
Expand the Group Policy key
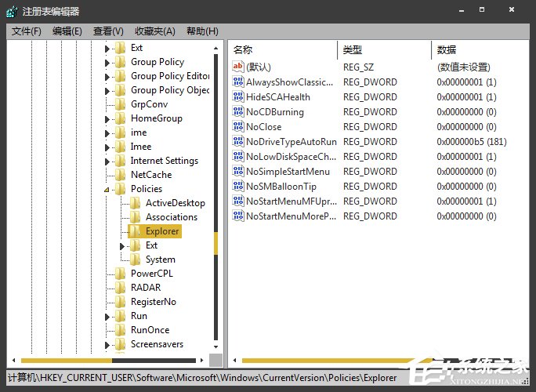click(x=107, y=63)
